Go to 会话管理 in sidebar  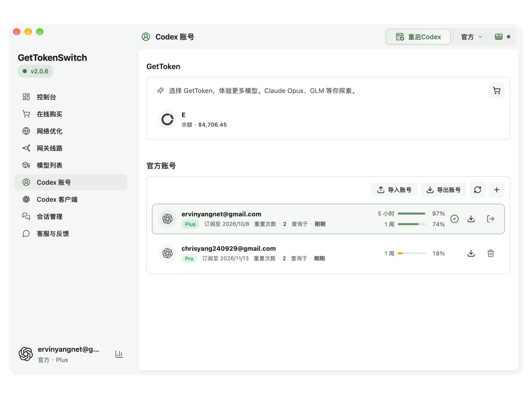tap(71, 217)
